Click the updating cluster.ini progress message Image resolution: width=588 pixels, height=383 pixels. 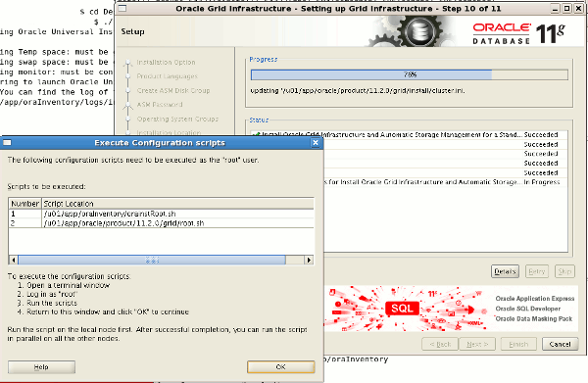click(x=358, y=91)
